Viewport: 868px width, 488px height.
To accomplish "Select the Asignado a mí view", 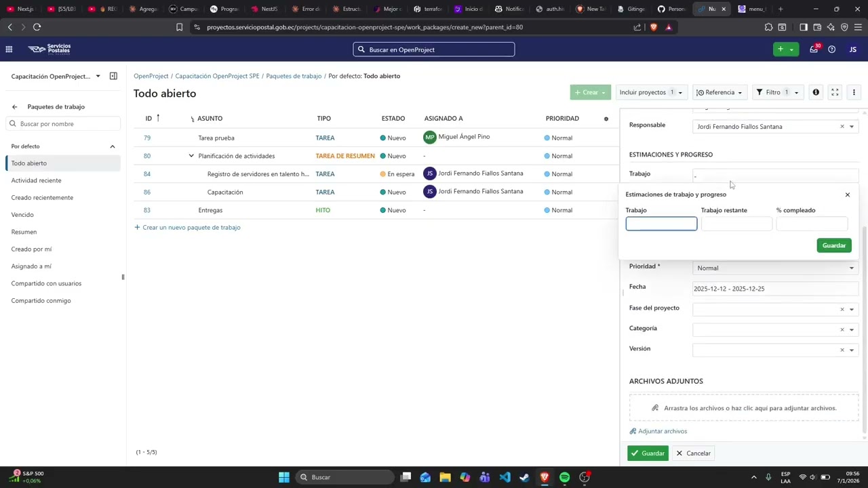I will tap(31, 266).
